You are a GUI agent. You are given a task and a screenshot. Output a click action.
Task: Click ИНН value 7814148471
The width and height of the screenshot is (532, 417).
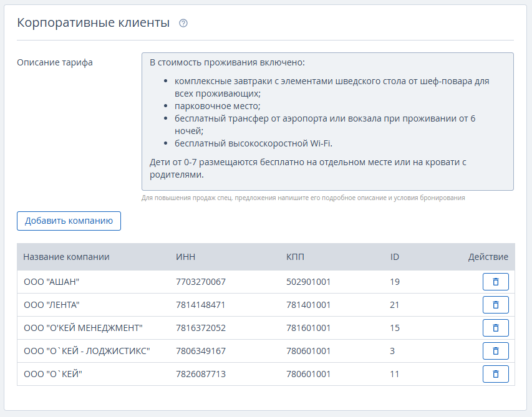(x=201, y=305)
